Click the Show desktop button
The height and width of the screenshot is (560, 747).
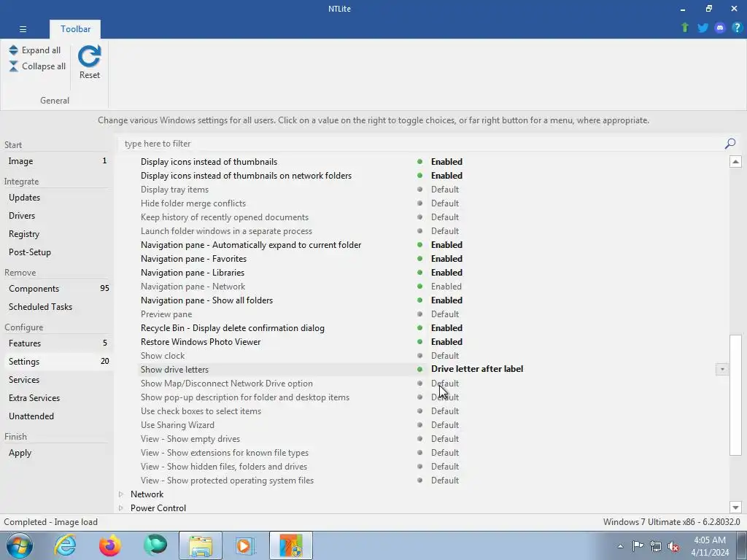pyautogui.click(x=742, y=545)
